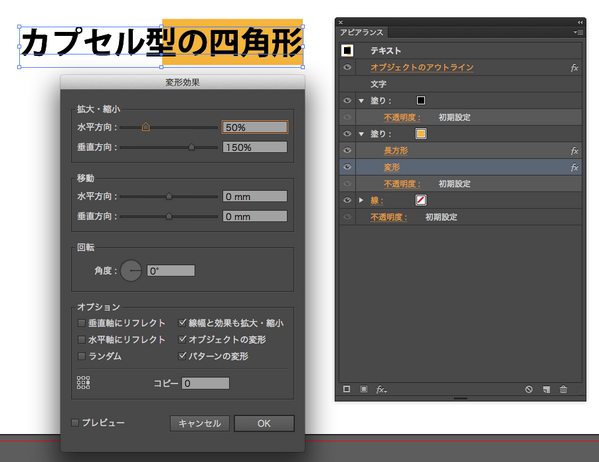The height and width of the screenshot is (462, 599).
Task: Click the rotation angle dial
Action: (131, 271)
